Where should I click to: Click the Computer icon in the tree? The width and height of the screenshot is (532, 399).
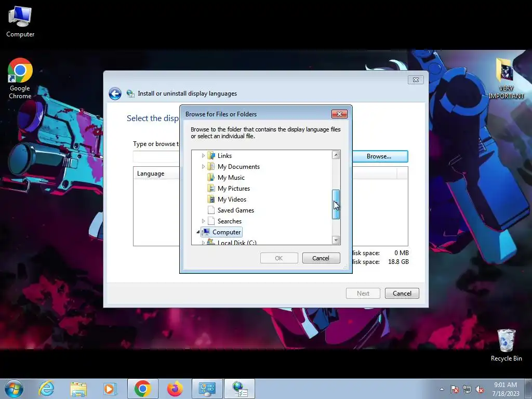(x=206, y=232)
